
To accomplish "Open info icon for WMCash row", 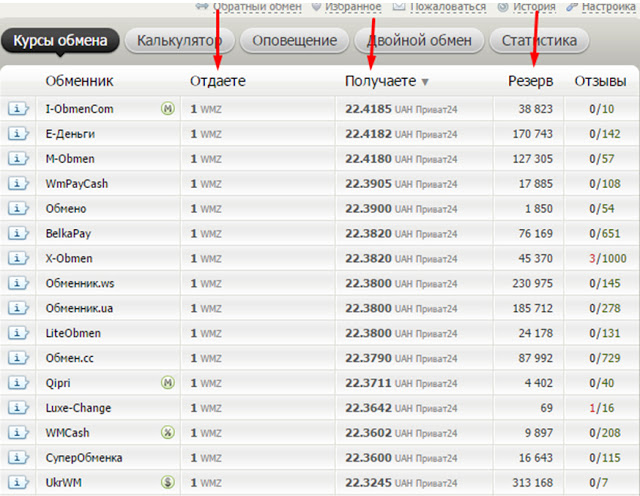I will (18, 433).
